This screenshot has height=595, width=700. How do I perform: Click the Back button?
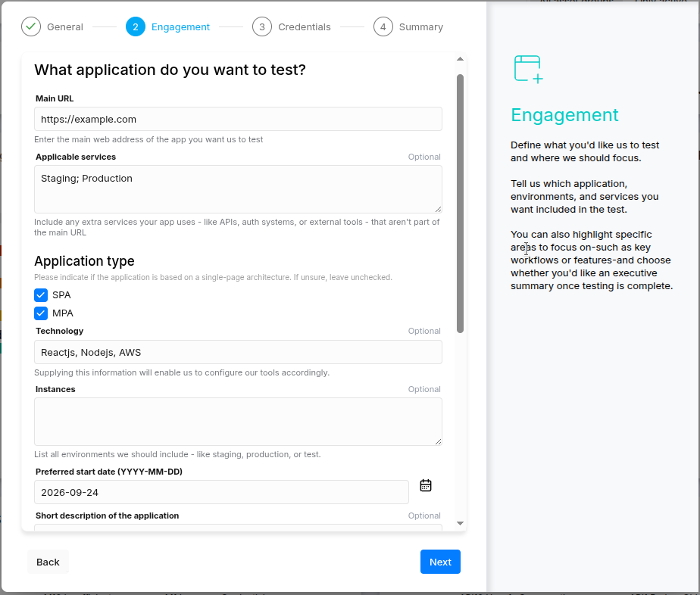(x=48, y=562)
